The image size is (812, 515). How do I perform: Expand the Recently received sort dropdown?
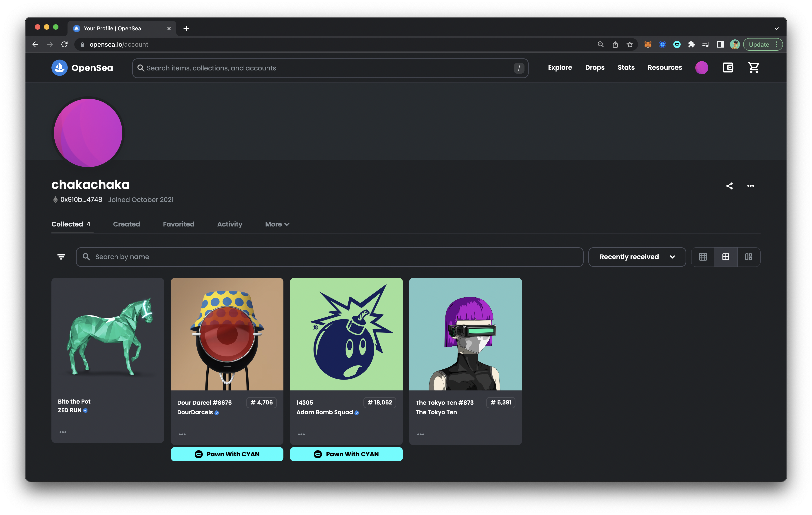637,257
